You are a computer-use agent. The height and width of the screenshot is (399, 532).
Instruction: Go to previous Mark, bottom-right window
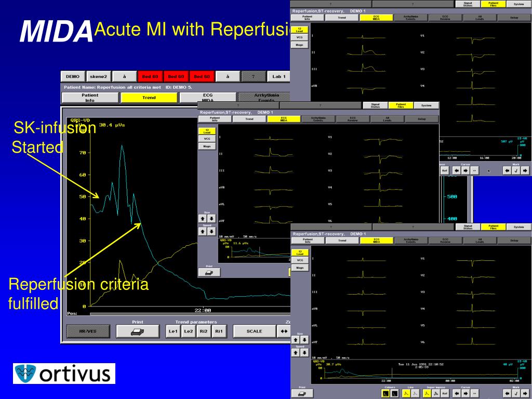507,394
